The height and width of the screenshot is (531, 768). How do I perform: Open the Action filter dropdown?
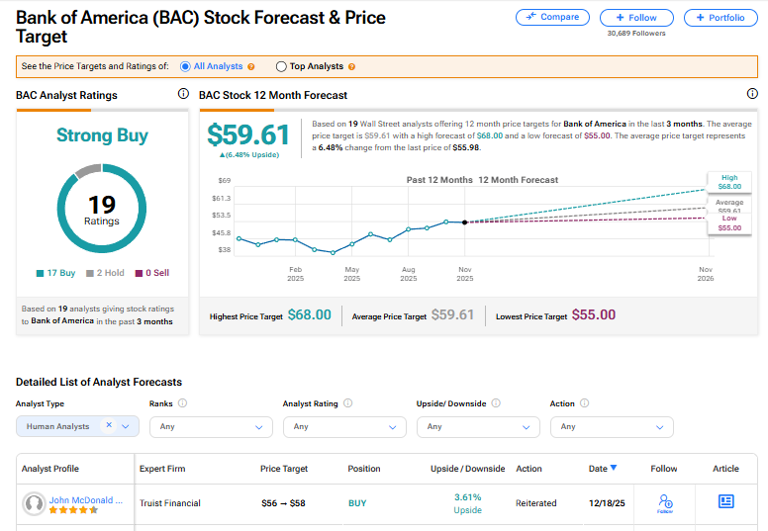coord(611,426)
